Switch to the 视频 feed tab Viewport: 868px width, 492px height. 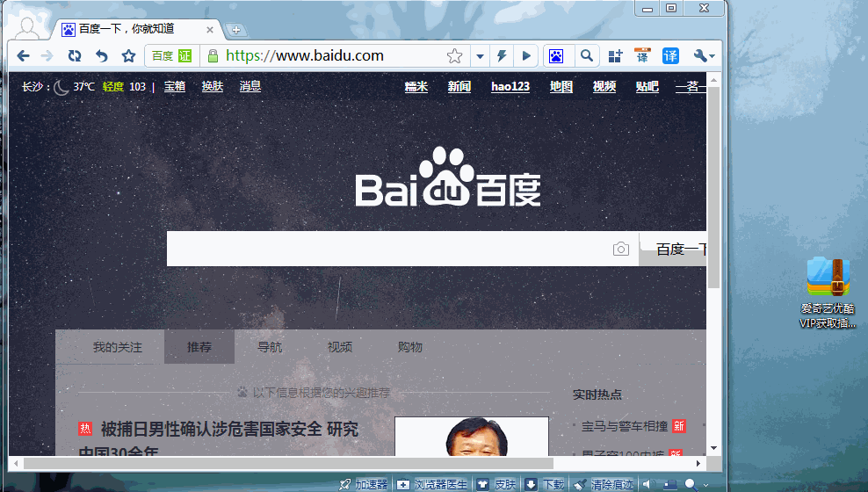[x=340, y=347]
